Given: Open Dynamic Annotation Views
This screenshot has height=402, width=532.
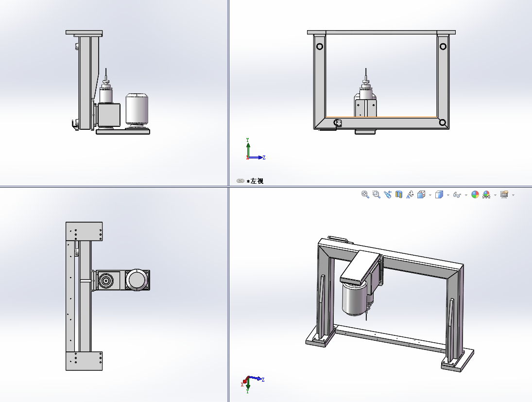Looking at the screenshot, I should (x=410, y=194).
